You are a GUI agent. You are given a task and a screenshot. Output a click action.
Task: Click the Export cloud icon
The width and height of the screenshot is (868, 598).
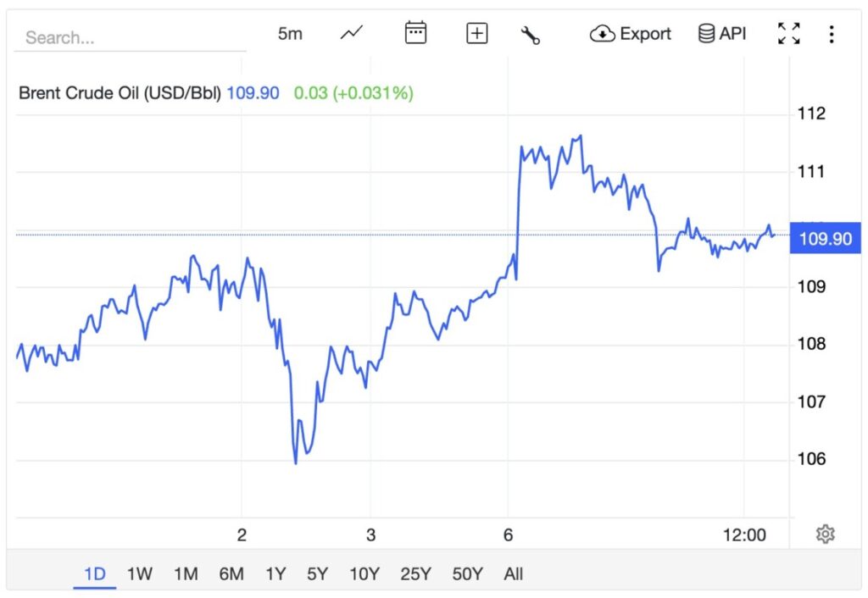[602, 33]
